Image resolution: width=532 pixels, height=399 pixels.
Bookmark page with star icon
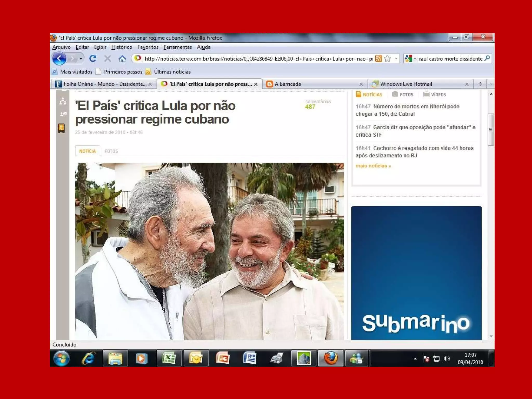click(387, 59)
